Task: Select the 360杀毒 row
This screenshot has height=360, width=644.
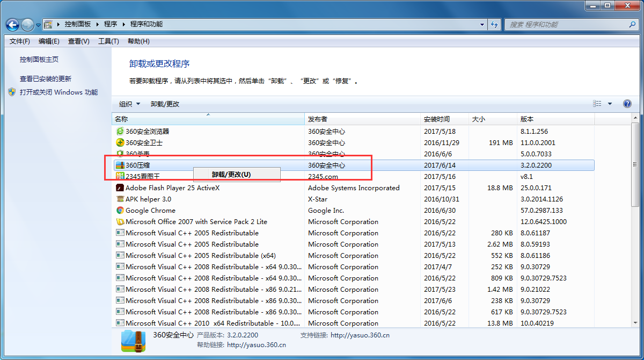Action: [x=354, y=154]
